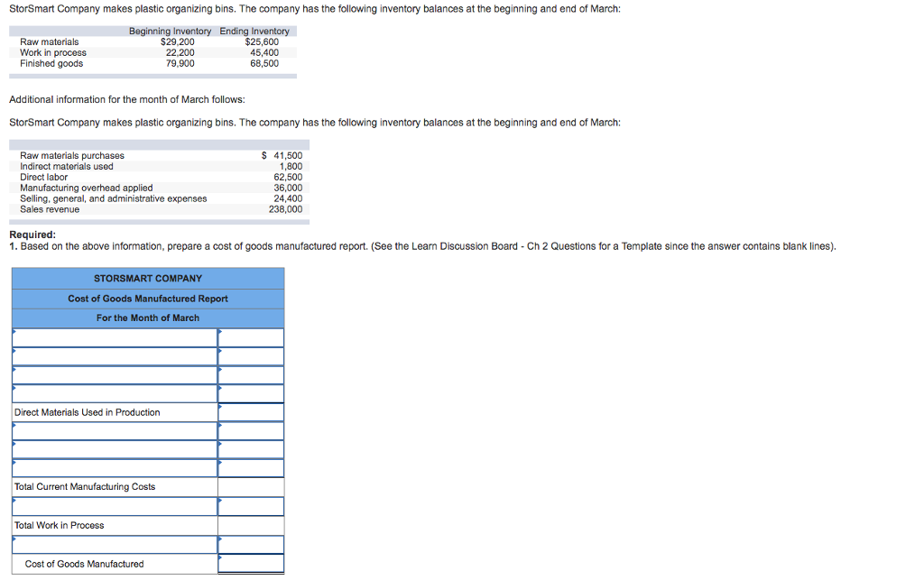The image size is (924, 580).
Task: Select the $25,600 raw materials ending value
Action: [263, 41]
